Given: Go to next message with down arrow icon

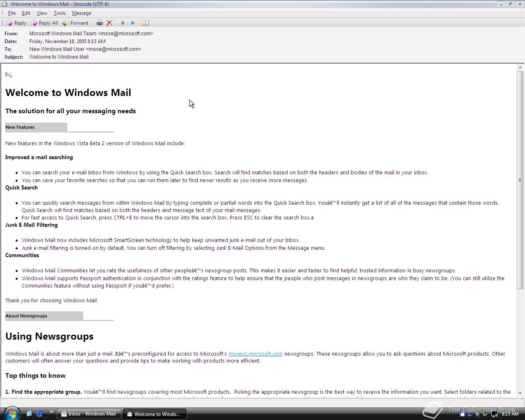Looking at the screenshot, I should tap(132, 23).
